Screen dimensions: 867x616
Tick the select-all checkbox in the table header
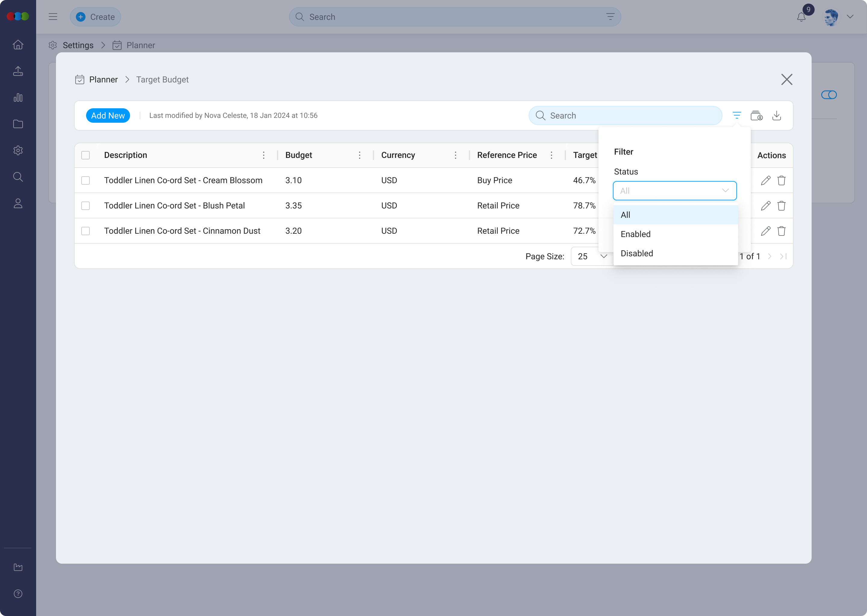[x=85, y=155]
